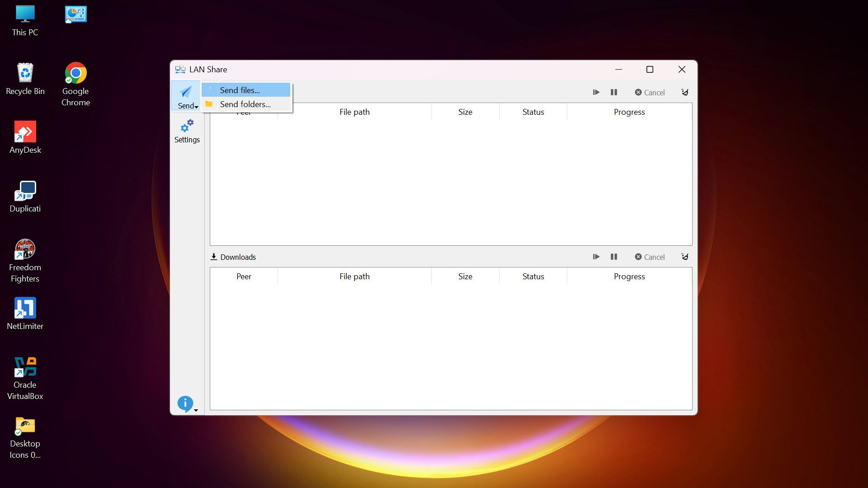868x488 pixels.
Task: Open the Settings gears icon
Action: 187,126
